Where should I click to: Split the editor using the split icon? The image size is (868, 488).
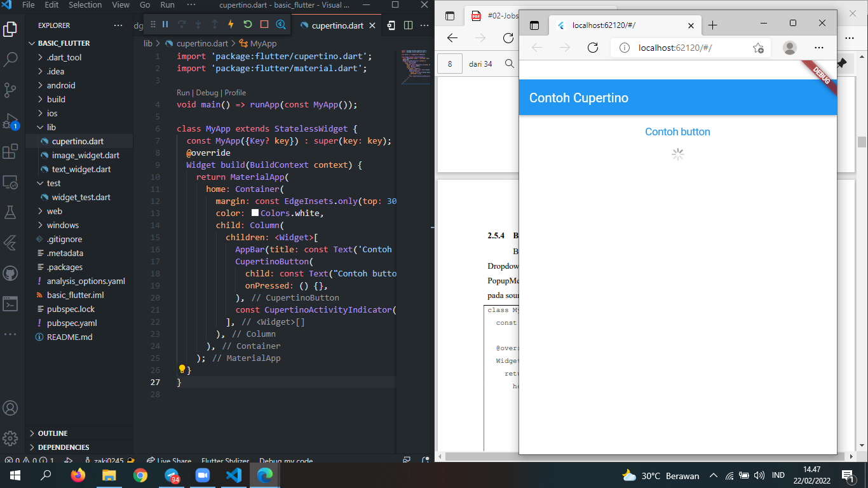coord(407,25)
